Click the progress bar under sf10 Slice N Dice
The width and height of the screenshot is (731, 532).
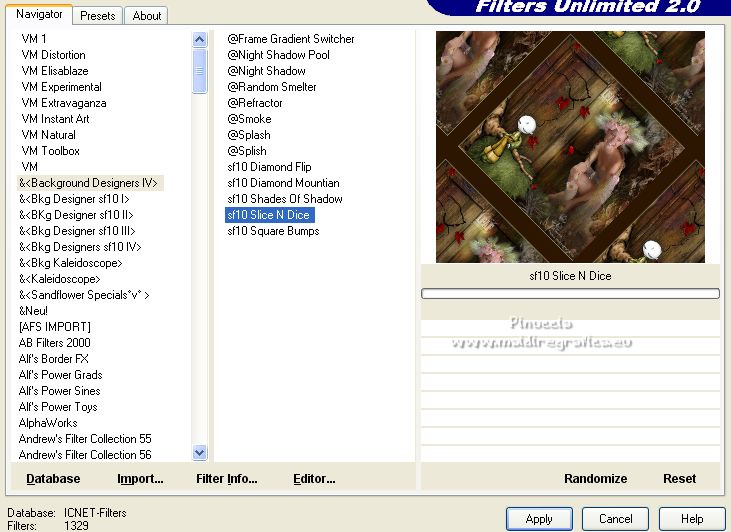click(570, 293)
